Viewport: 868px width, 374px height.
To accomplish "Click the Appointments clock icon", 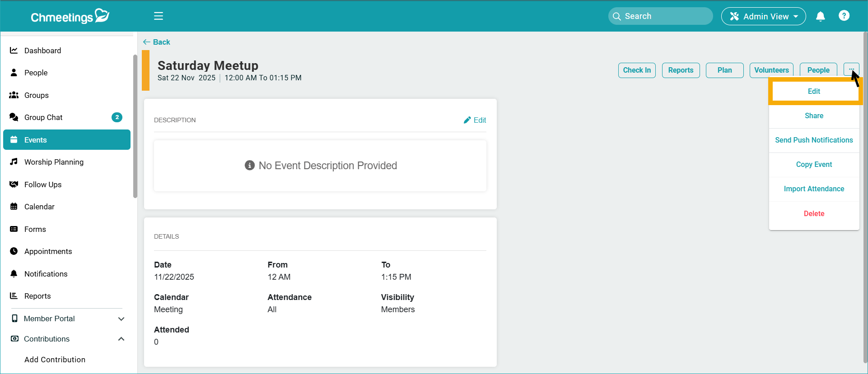I will pos(14,251).
